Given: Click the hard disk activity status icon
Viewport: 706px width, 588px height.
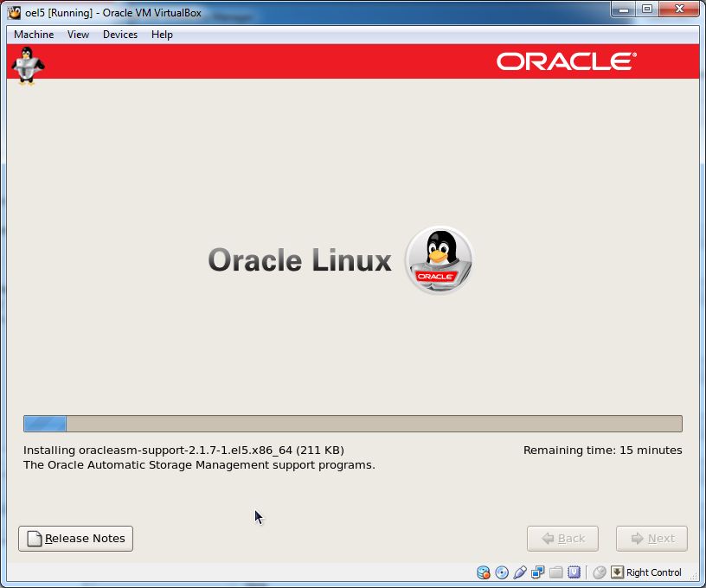Looking at the screenshot, I should (483, 572).
